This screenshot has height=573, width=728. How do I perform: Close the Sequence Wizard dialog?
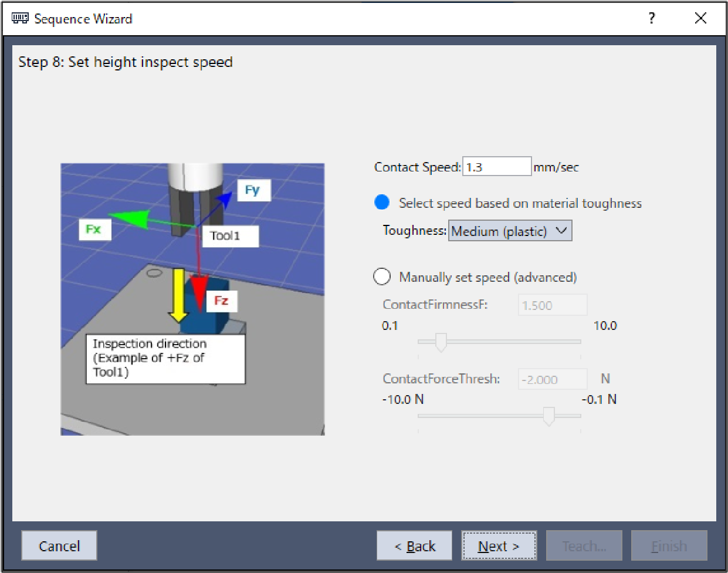point(700,18)
